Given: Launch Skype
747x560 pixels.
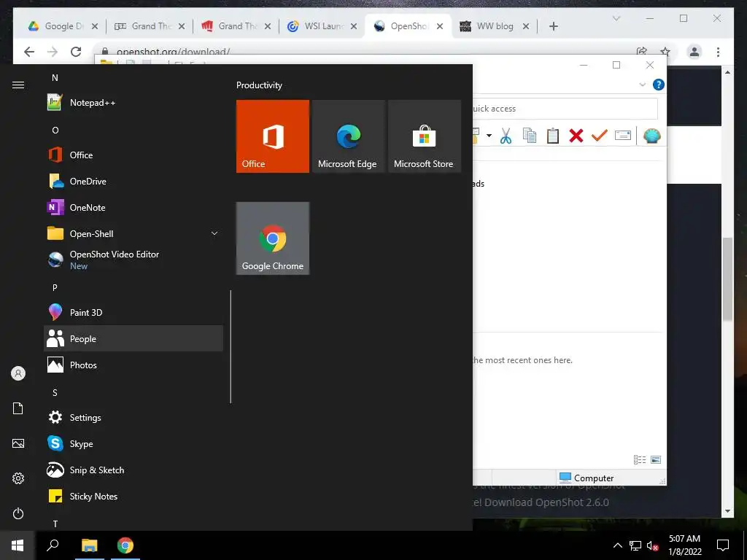Looking at the screenshot, I should [x=133, y=443].
